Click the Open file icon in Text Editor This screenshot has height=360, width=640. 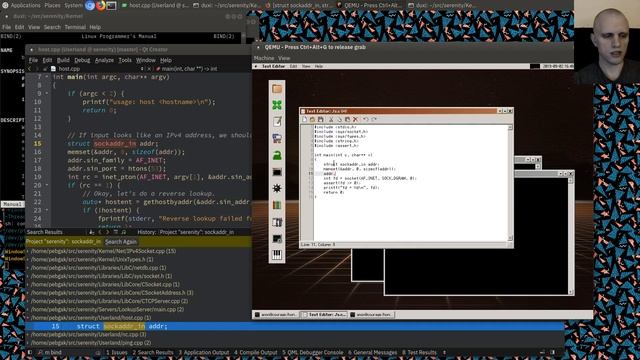tap(312, 119)
